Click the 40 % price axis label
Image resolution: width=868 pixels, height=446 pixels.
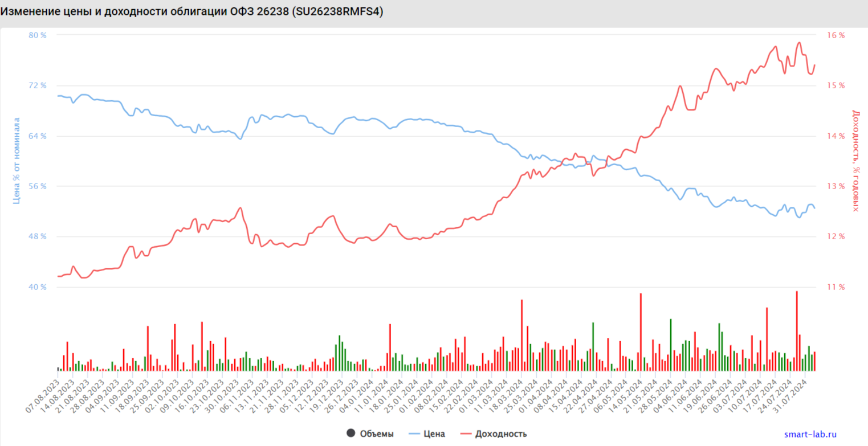click(x=38, y=287)
